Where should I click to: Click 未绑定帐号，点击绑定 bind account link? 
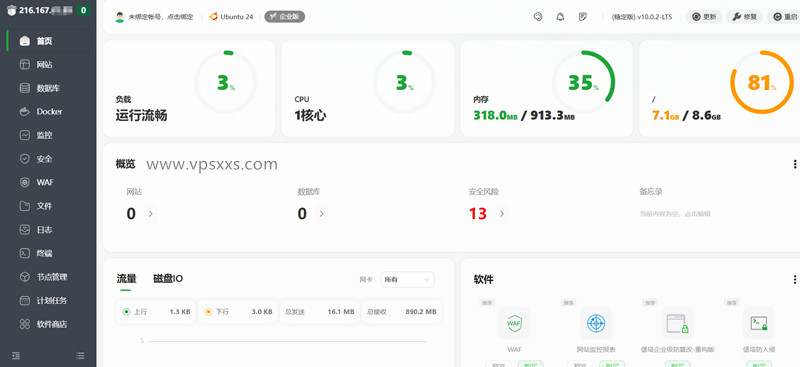pos(161,17)
